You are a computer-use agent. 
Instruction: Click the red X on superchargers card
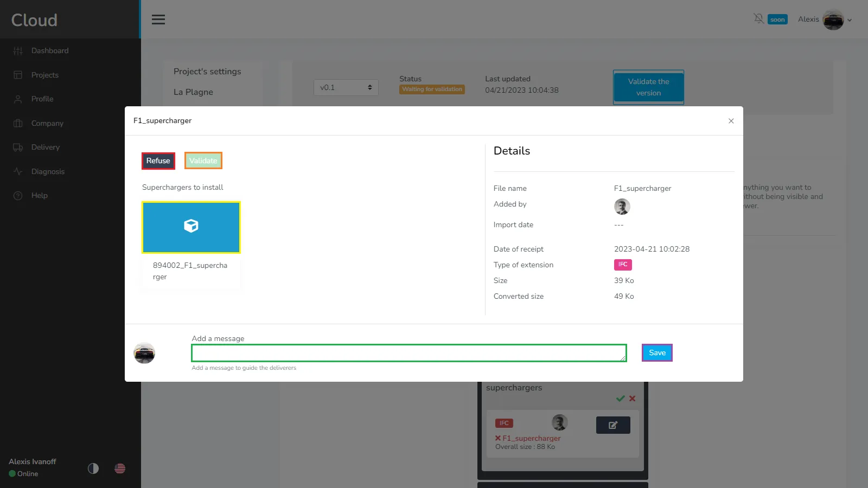coord(632,399)
